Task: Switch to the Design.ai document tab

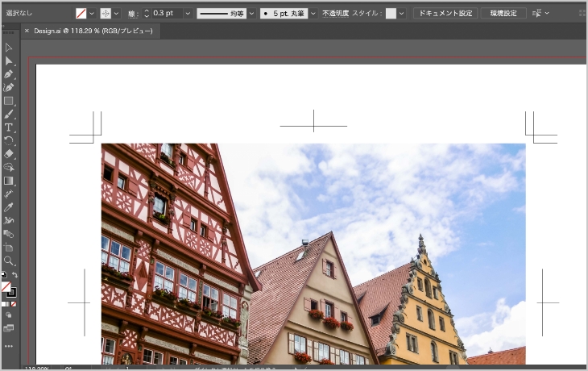Action: point(93,31)
